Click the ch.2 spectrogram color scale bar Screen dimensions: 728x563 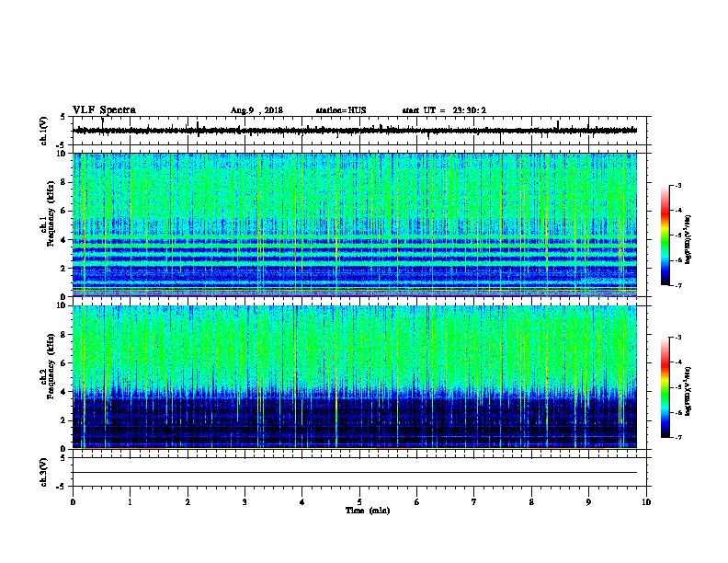coord(665,387)
